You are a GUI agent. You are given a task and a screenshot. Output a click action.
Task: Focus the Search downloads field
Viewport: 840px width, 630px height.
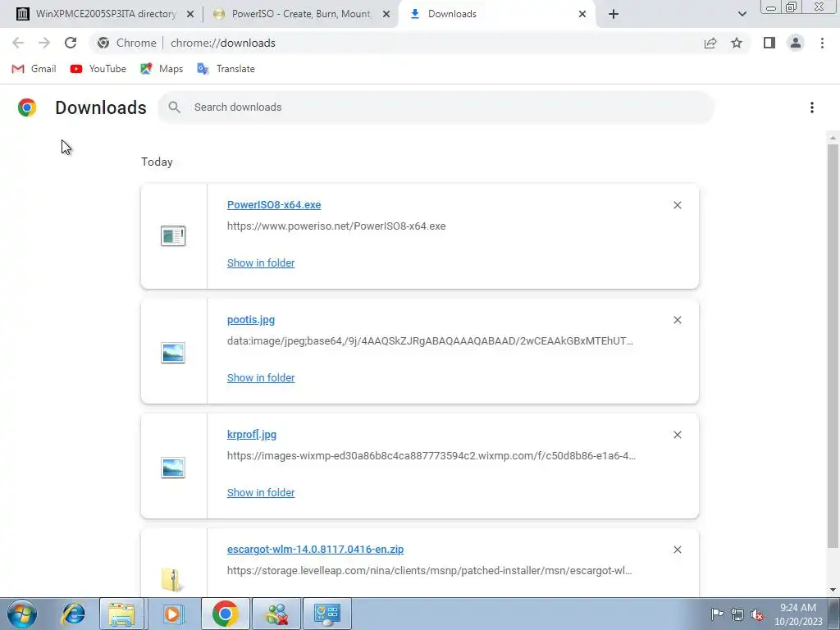click(x=436, y=107)
